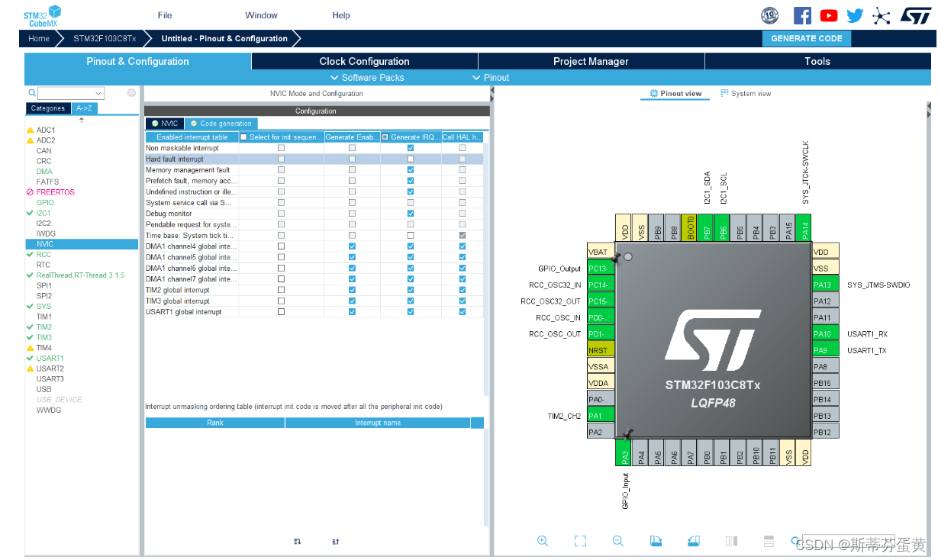The height and width of the screenshot is (560, 938).
Task: Switch to the Project Manager tab
Action: pos(591,62)
